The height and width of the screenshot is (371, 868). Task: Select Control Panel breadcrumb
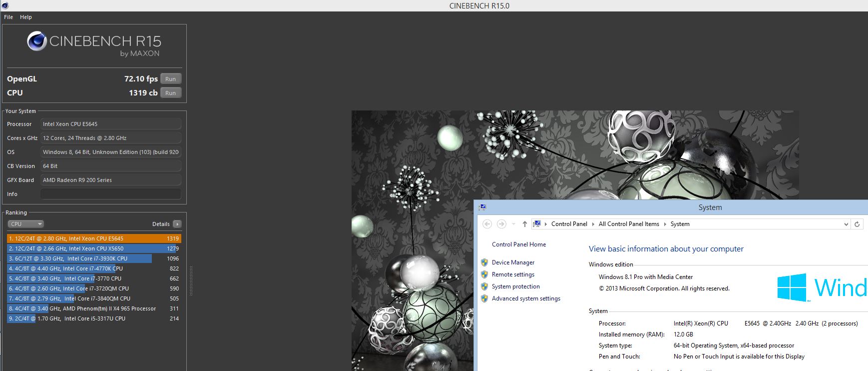click(569, 224)
